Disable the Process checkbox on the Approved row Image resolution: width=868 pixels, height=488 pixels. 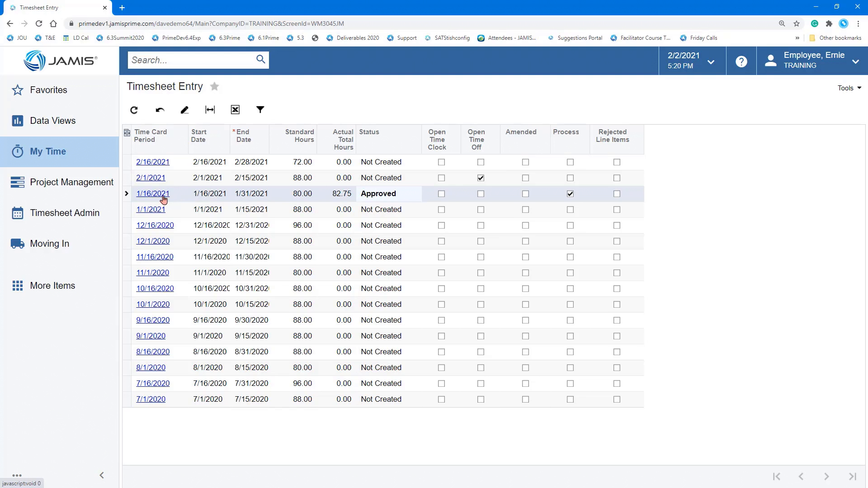coord(570,193)
